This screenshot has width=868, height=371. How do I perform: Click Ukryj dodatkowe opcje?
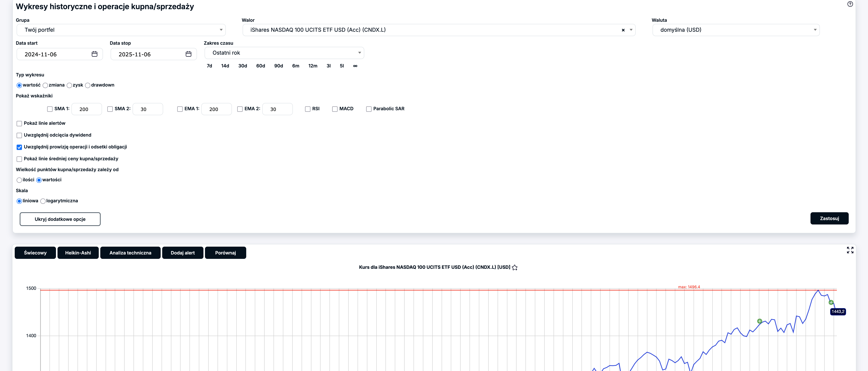click(x=60, y=219)
